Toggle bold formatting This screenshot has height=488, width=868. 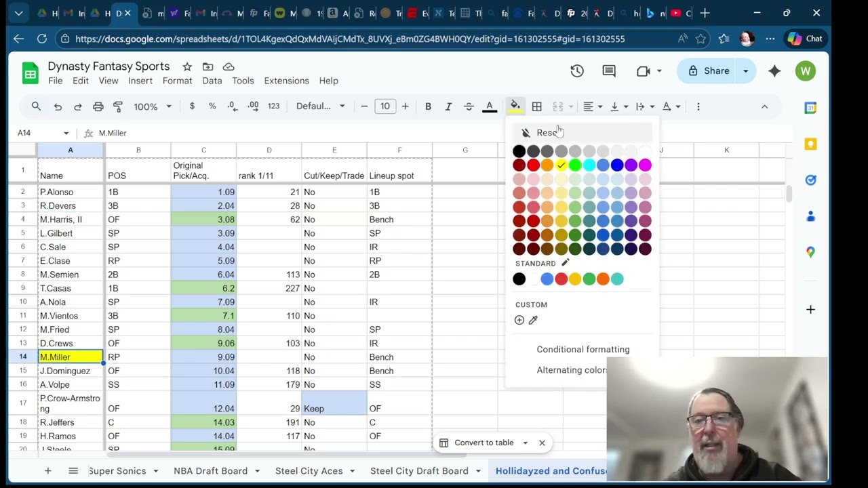click(428, 106)
